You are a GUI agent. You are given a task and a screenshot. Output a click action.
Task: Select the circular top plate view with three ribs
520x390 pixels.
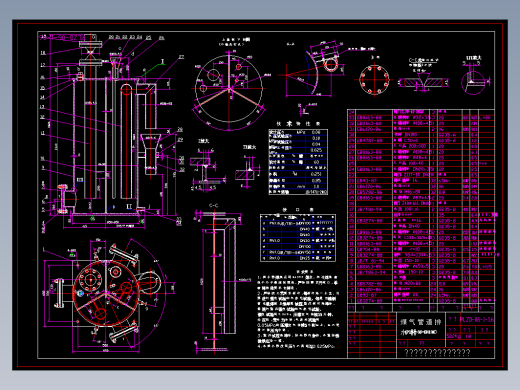pyautogui.click(x=229, y=89)
